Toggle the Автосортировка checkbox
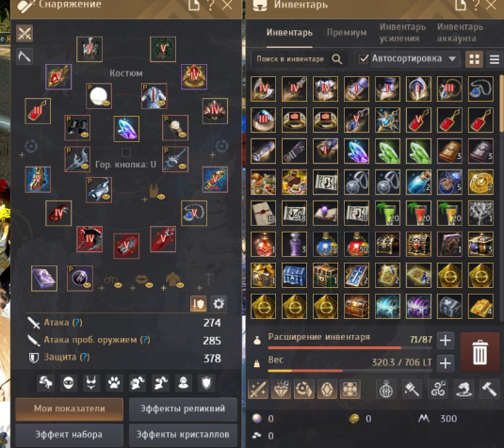Screen dimensions: 504x448 (364, 58)
